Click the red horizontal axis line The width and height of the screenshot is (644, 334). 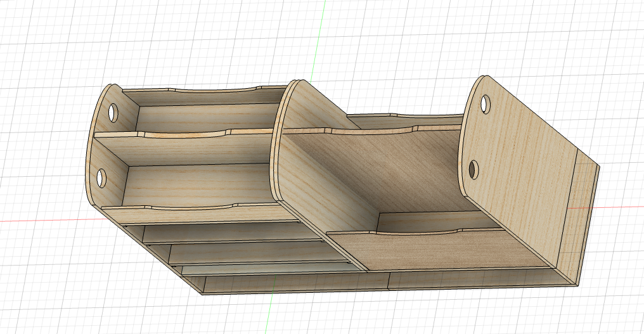point(38,220)
